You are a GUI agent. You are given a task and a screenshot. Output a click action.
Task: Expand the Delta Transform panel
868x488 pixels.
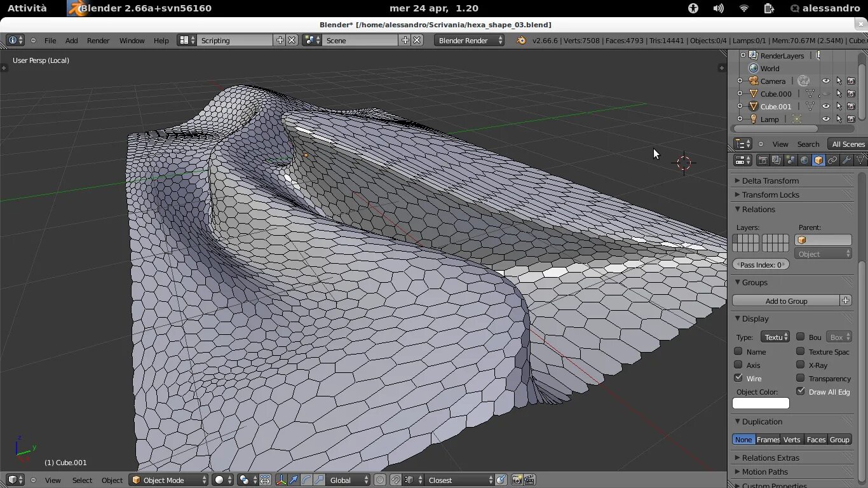tap(770, 181)
